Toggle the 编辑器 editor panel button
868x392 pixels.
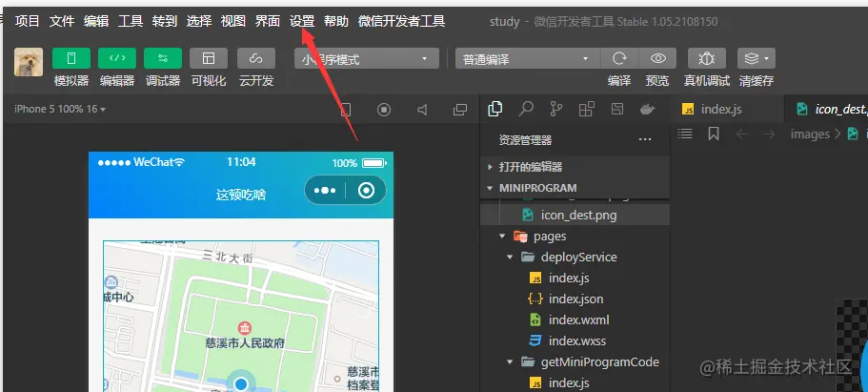coord(117,58)
